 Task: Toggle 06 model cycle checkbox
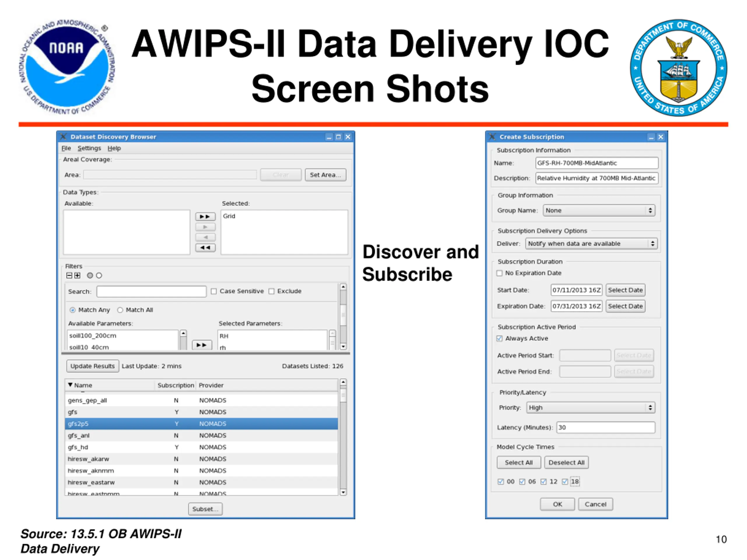point(522,482)
